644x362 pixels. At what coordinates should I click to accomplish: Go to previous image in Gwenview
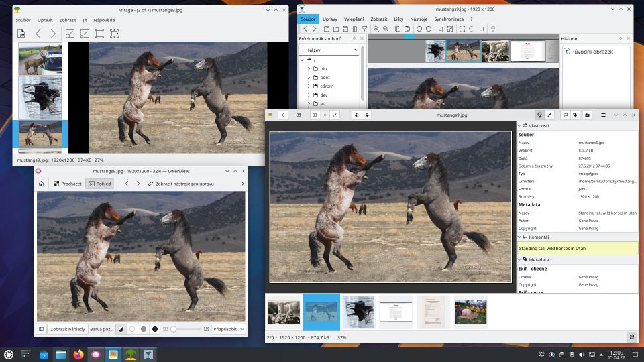(127, 184)
